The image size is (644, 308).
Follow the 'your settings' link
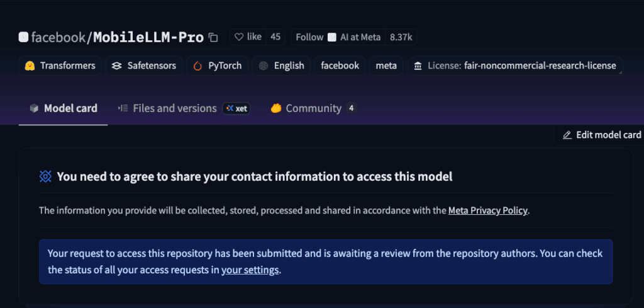point(250,270)
